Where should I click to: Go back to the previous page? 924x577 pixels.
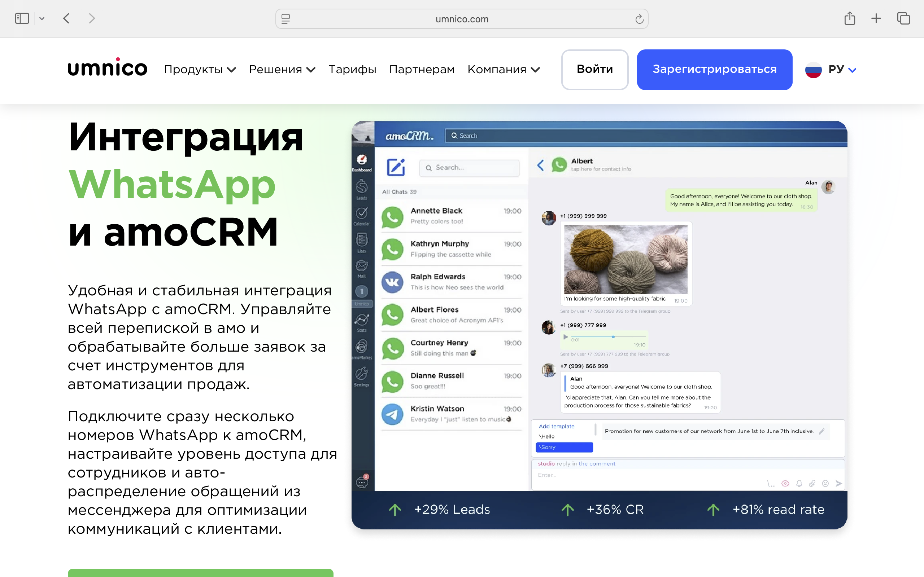(66, 18)
